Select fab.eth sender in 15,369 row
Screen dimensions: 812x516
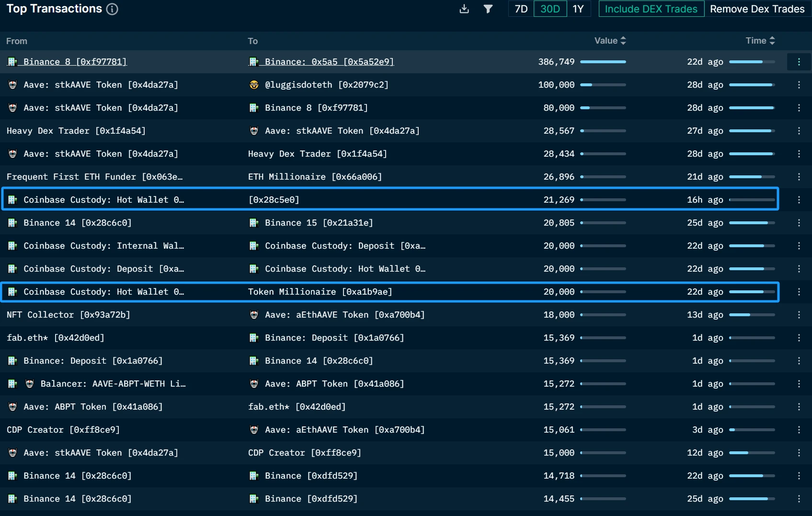tap(56, 338)
